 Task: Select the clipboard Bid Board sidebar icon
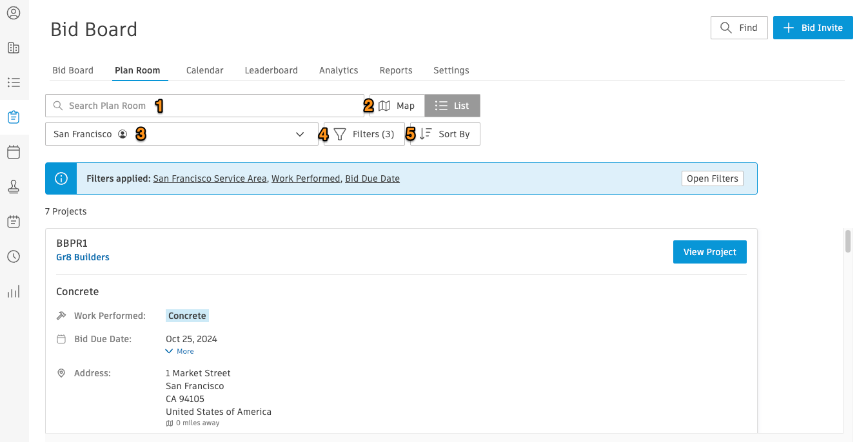click(14, 117)
